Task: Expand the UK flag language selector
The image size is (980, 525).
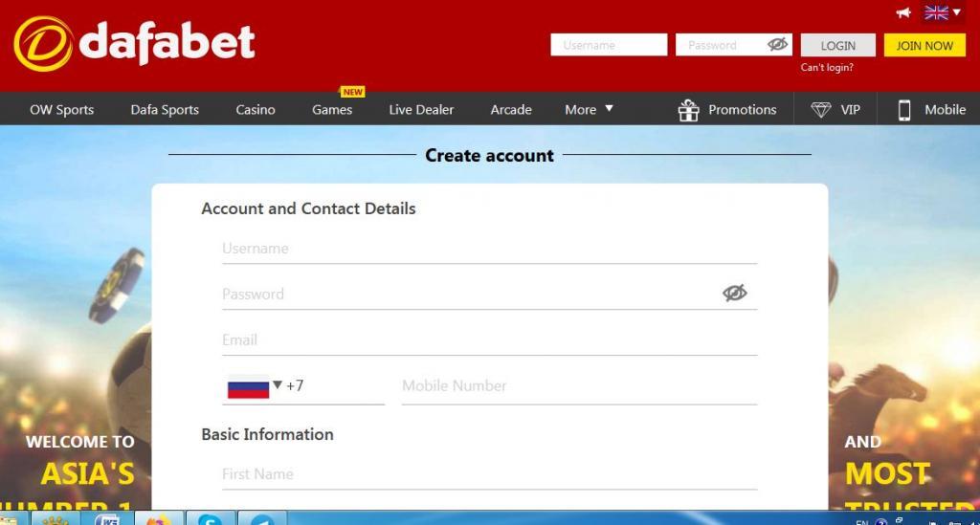Action: coord(942,13)
